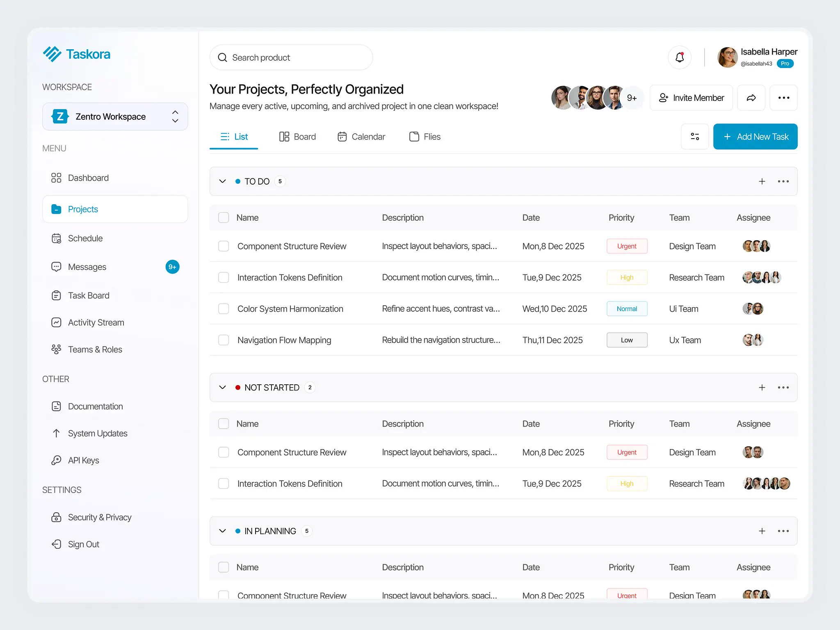Switch to the Calendar view tab
840x630 pixels.
(361, 137)
